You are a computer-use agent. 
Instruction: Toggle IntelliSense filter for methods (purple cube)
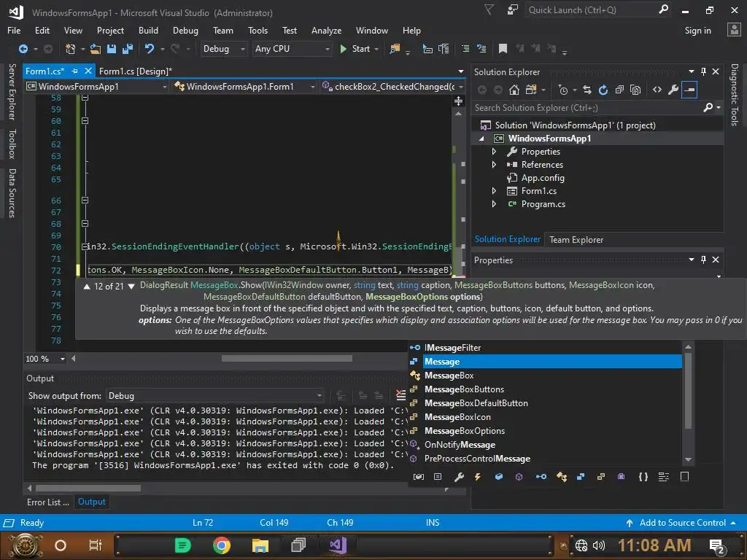[x=519, y=477]
